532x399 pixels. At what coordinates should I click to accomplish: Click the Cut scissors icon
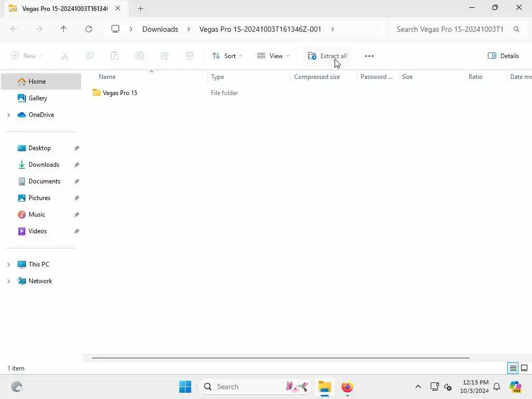(65, 56)
